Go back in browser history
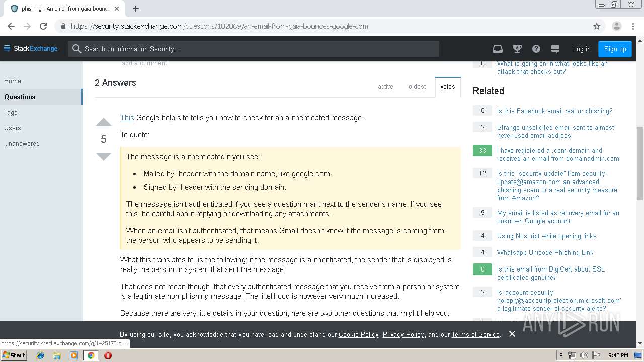The width and height of the screenshot is (644, 362). (11, 26)
